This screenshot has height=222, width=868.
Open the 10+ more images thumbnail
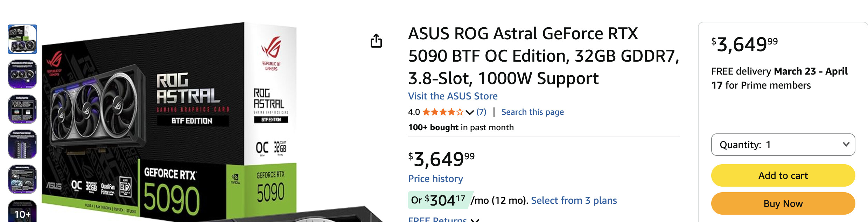point(22,211)
